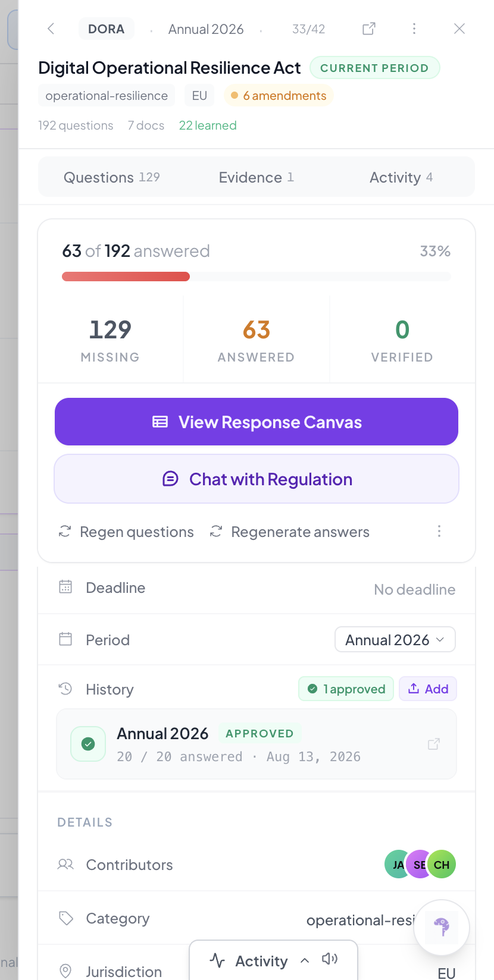Expand the Activity bar chevron
This screenshot has height=980, width=494.
[x=305, y=960]
